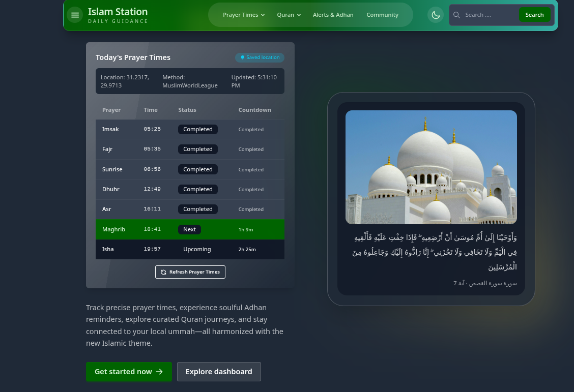Click the Get started now button
The width and height of the screenshot is (574, 392).
pyautogui.click(x=129, y=372)
